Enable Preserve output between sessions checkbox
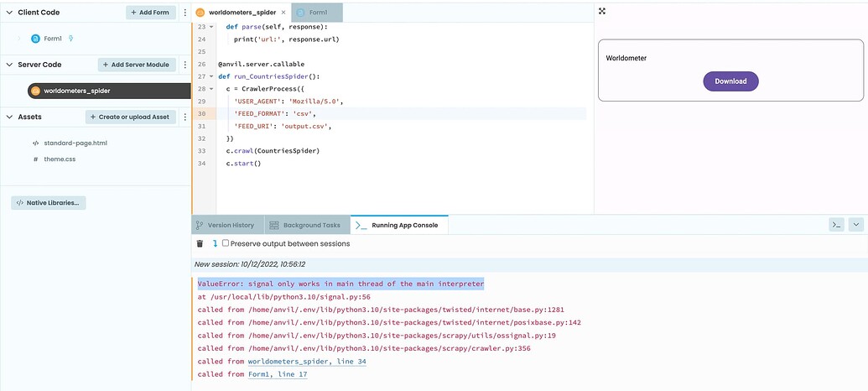The height and width of the screenshot is (391, 868). (226, 243)
